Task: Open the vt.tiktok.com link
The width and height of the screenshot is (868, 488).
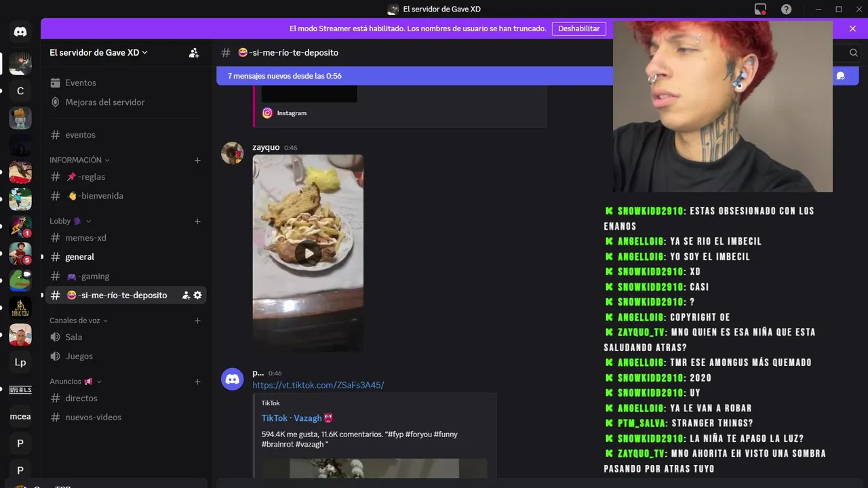Action: [x=318, y=385]
